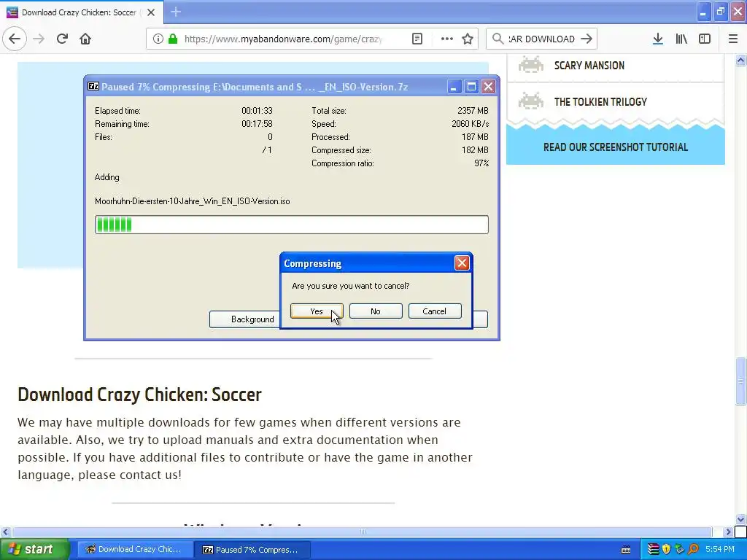Viewport: 747px width, 560px height.
Task: Click the WinRAR tray icon
Action: click(x=654, y=550)
